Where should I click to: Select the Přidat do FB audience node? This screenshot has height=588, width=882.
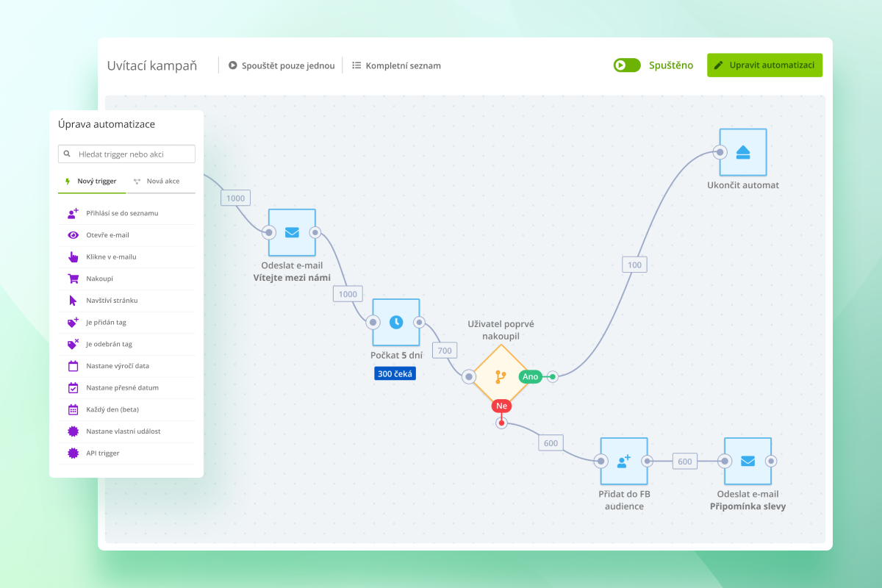[x=624, y=462]
